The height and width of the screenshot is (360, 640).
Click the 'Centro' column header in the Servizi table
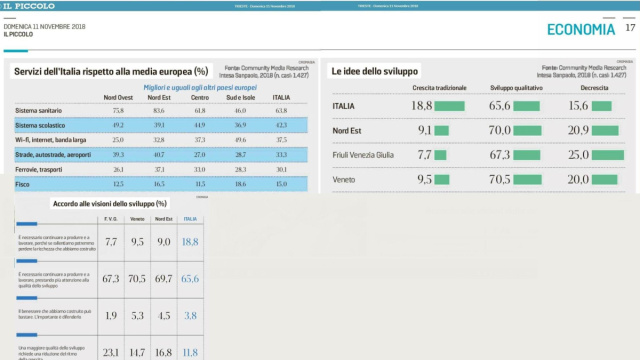click(200, 98)
